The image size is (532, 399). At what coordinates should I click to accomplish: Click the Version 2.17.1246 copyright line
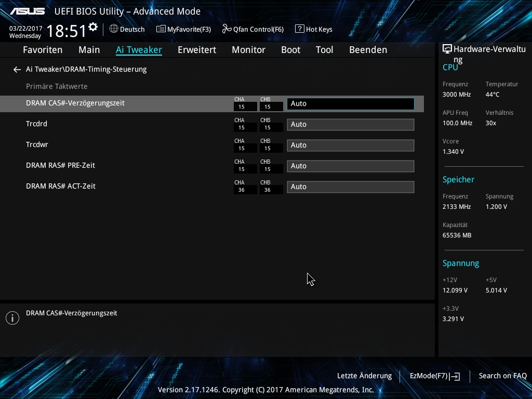(265, 390)
